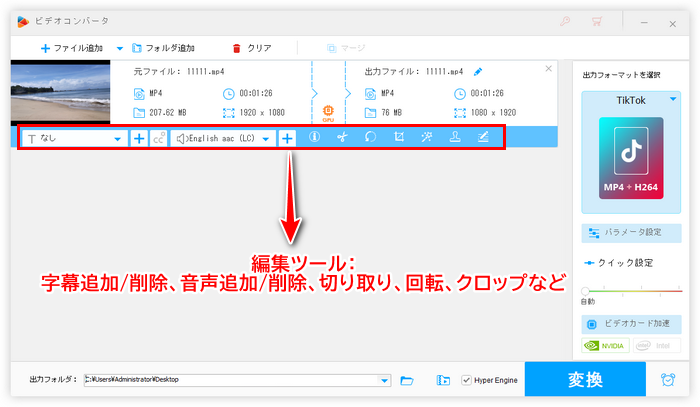Screen dimensions: 700x407
Task: Remove the 11111.mp4 item with X
Action: tap(549, 69)
